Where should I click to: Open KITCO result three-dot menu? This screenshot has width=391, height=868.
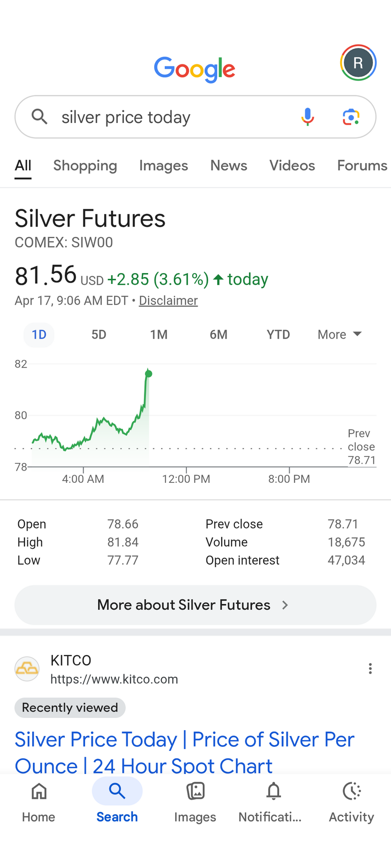coord(370,669)
